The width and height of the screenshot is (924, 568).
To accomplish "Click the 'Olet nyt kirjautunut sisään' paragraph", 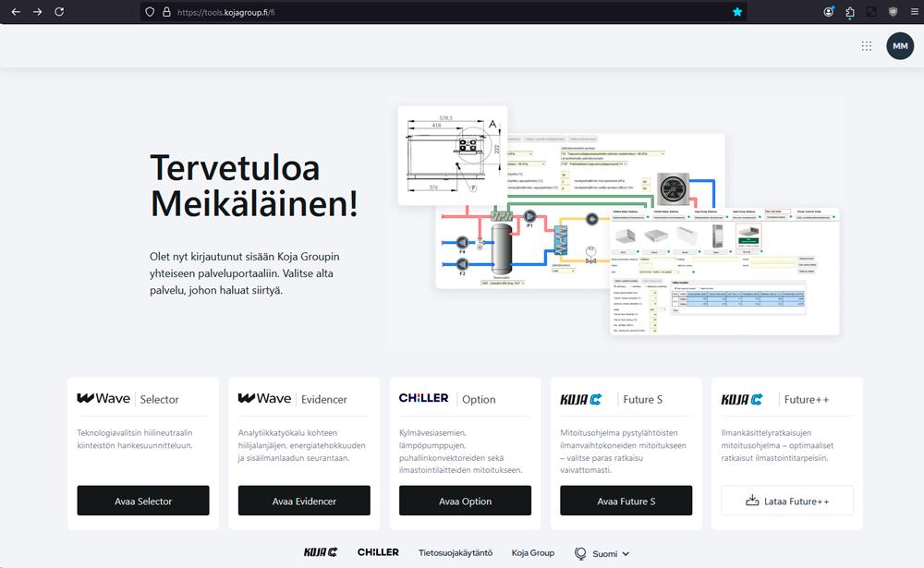I will [x=245, y=273].
